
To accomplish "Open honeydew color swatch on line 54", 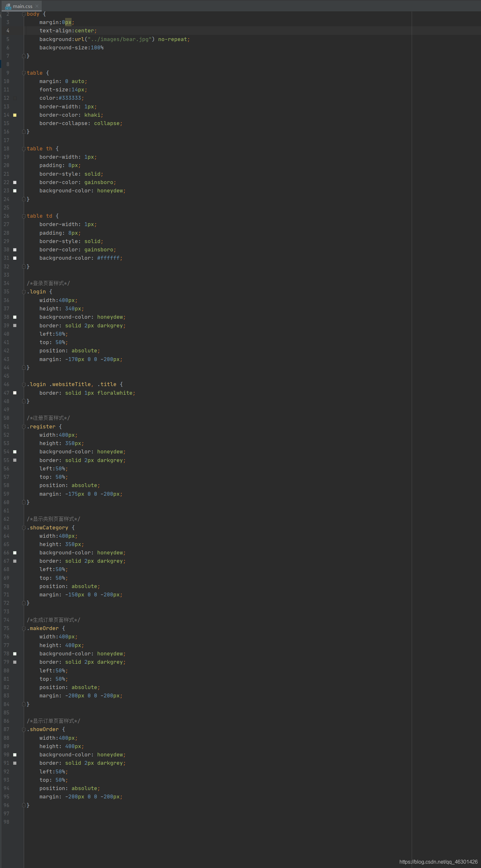I will tap(15, 452).
